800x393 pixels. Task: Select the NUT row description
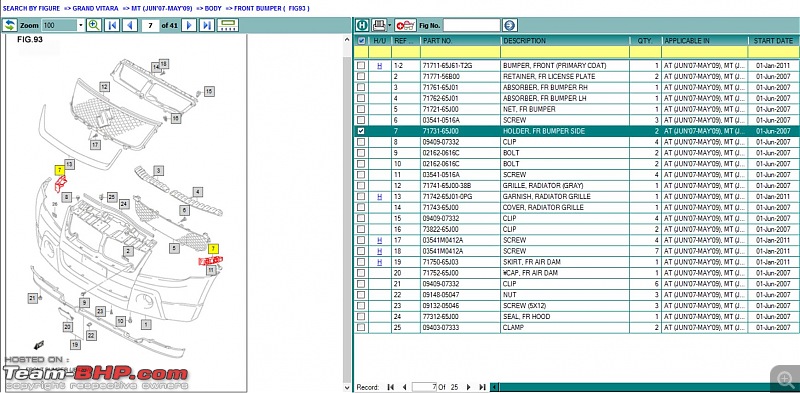(x=509, y=294)
